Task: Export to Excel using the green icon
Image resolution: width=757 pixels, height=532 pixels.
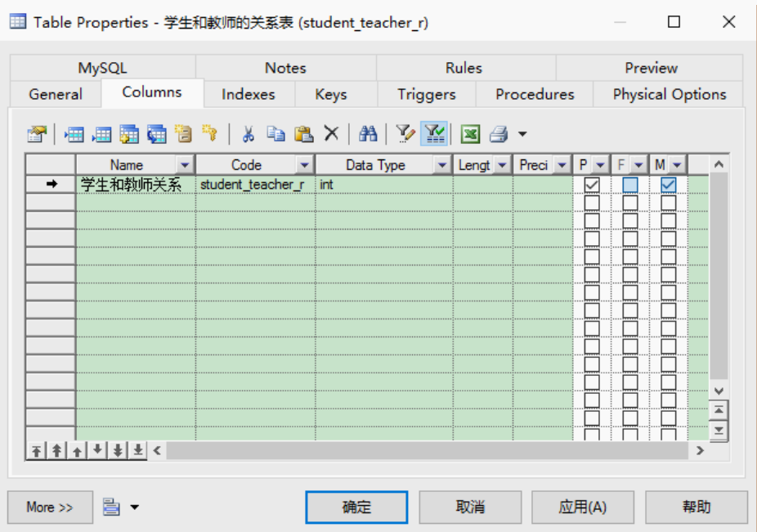Action: tap(470, 134)
